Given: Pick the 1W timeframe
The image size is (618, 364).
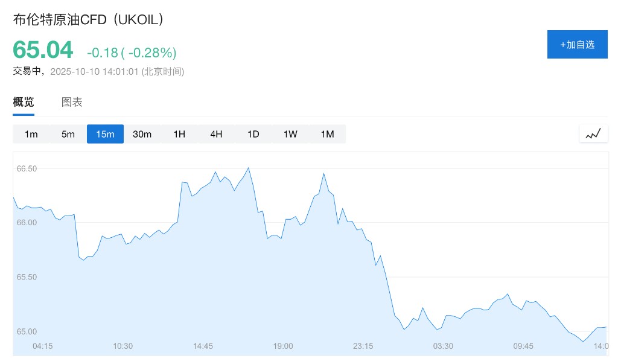Looking at the screenshot, I should pos(290,134).
